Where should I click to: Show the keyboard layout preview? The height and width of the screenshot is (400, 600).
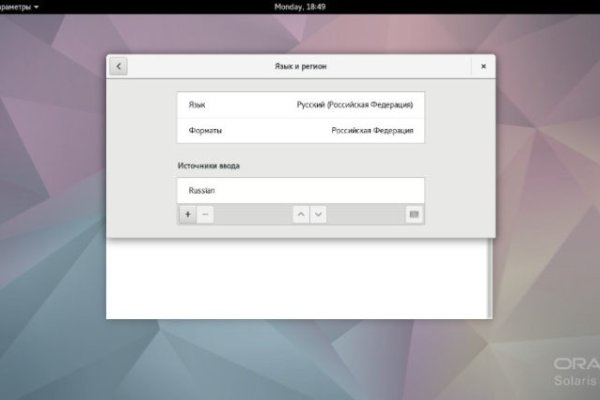coord(414,214)
